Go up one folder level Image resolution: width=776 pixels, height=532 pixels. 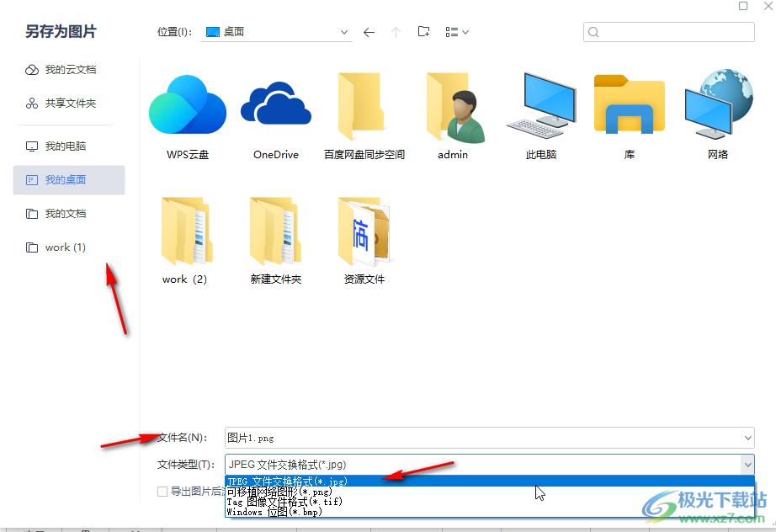pos(396,32)
